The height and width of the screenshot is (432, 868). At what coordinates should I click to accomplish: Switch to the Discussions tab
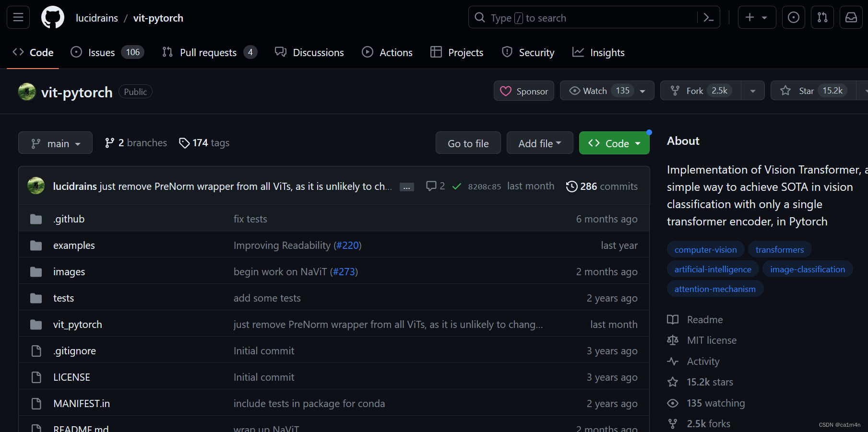(309, 52)
